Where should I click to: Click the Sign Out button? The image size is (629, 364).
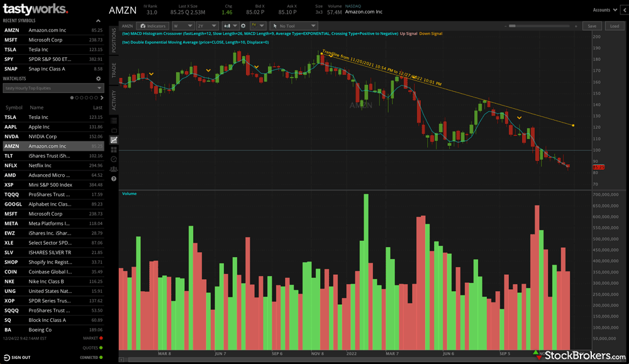[17, 358]
